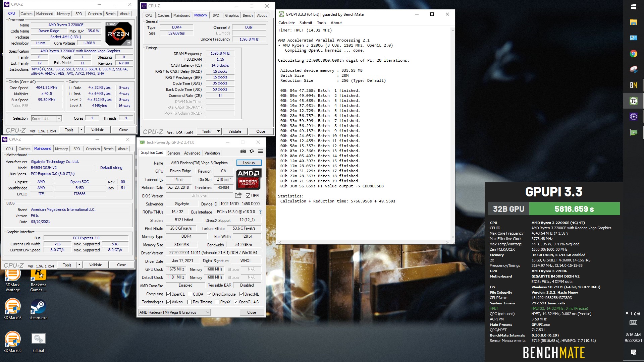Image resolution: width=644 pixels, height=362 pixels.
Task: Click Close in CPU-Z Mainboard window
Action: point(121,265)
